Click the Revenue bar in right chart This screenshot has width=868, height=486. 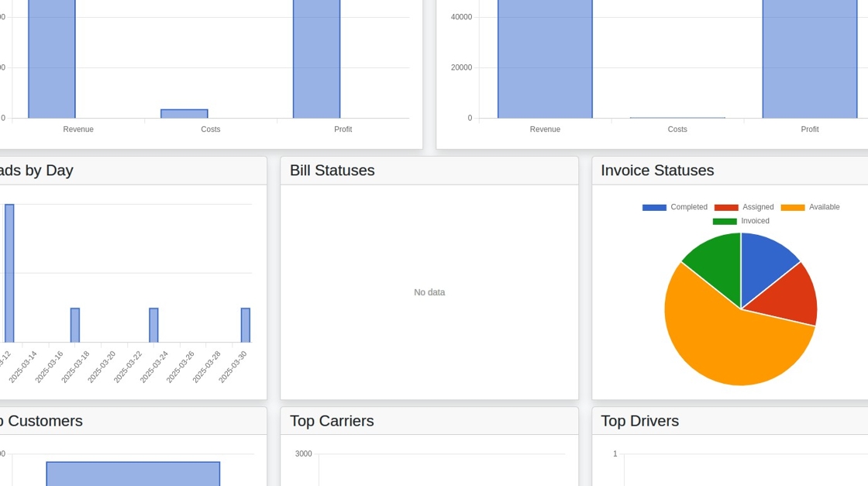(545, 59)
